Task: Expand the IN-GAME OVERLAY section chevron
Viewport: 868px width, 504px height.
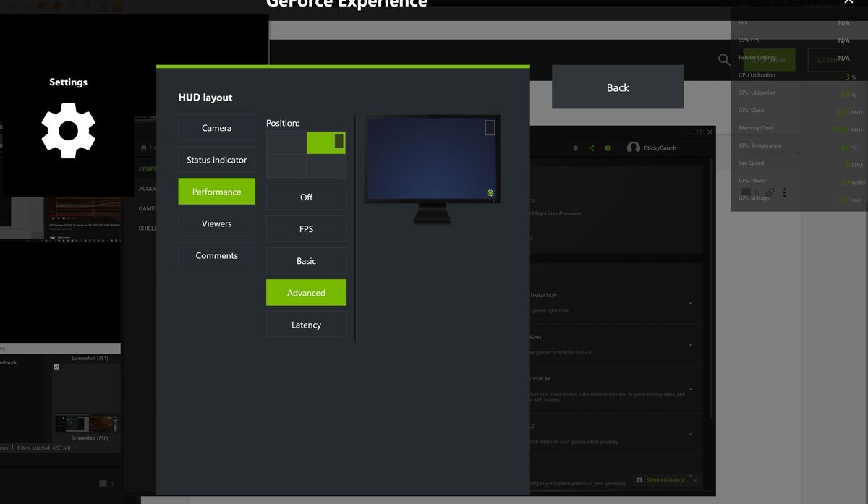Action: click(x=690, y=388)
